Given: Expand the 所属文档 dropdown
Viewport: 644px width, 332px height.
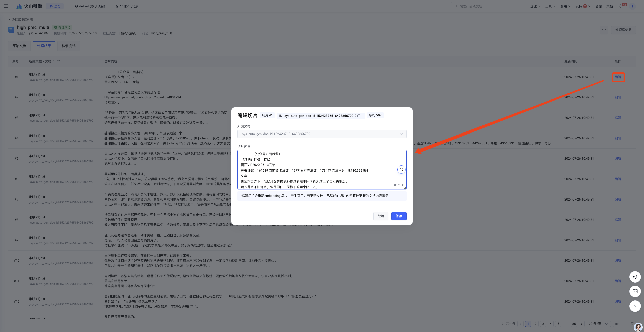Looking at the screenshot, I should (x=322, y=134).
